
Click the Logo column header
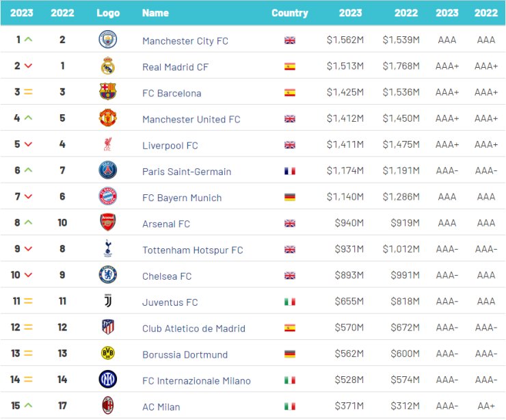(108, 13)
